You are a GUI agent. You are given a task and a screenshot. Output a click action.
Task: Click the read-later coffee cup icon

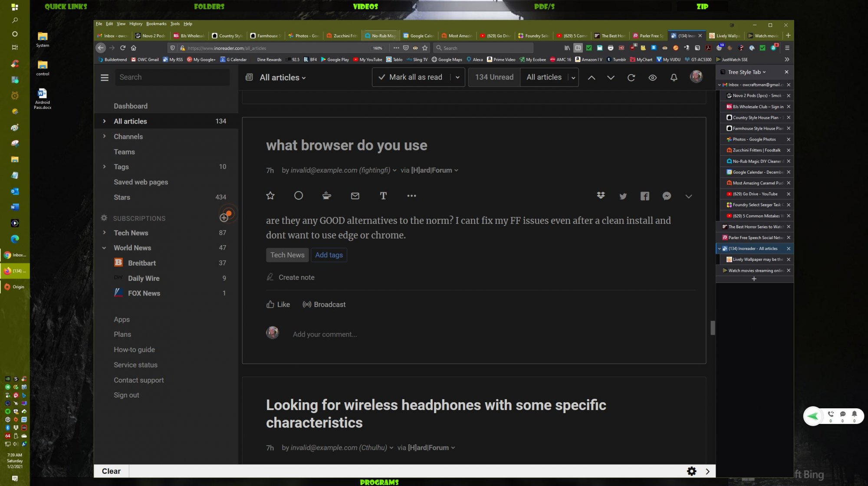(x=327, y=196)
